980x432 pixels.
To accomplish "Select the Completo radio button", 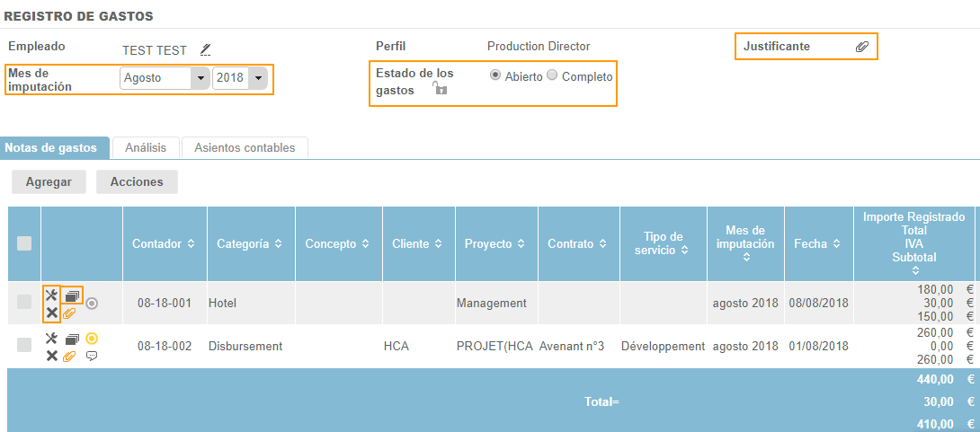I will tap(552, 76).
